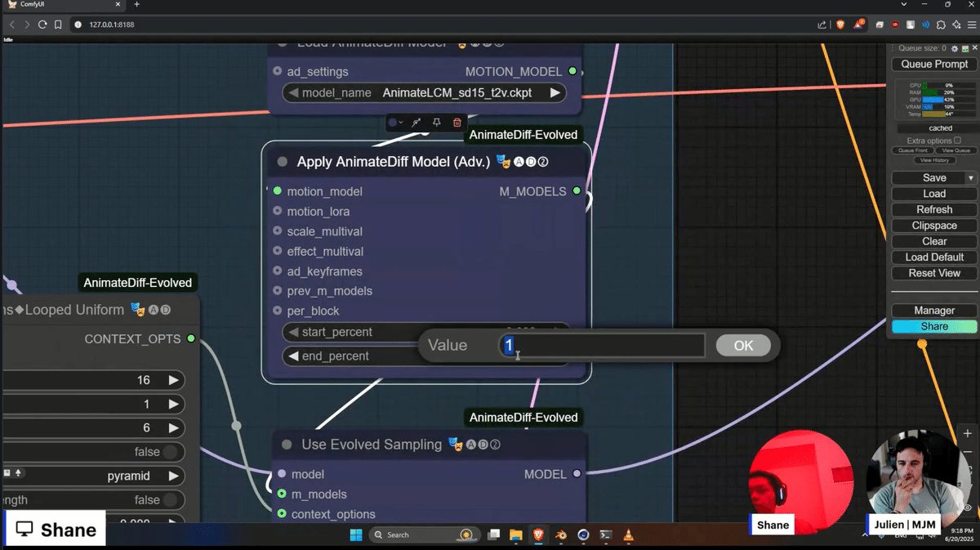This screenshot has width=980, height=550.
Task: Select next model_name with right arrow
Action: point(555,93)
